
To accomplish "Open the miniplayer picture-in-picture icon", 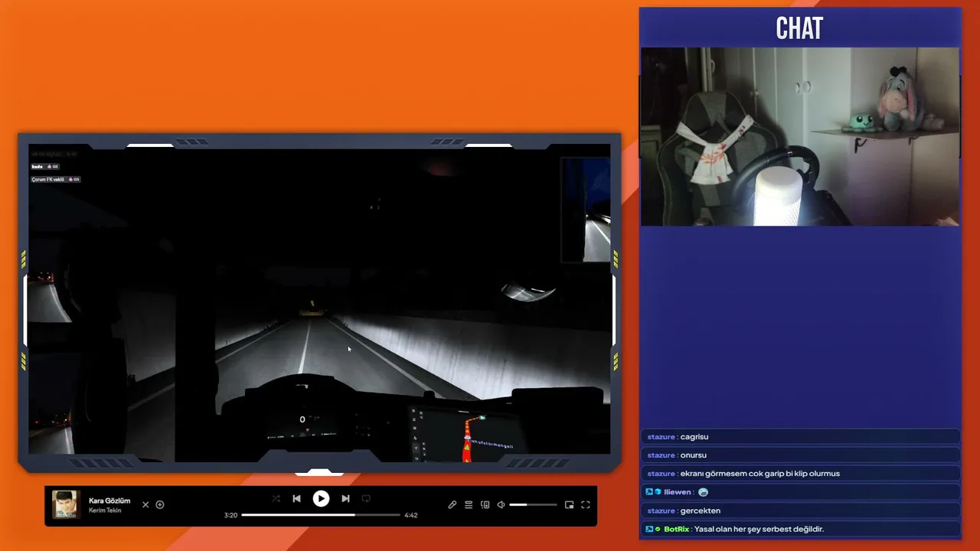I will (569, 505).
